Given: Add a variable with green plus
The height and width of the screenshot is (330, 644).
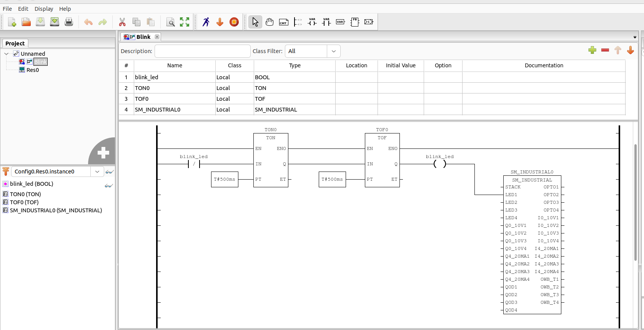Looking at the screenshot, I should click(x=592, y=50).
